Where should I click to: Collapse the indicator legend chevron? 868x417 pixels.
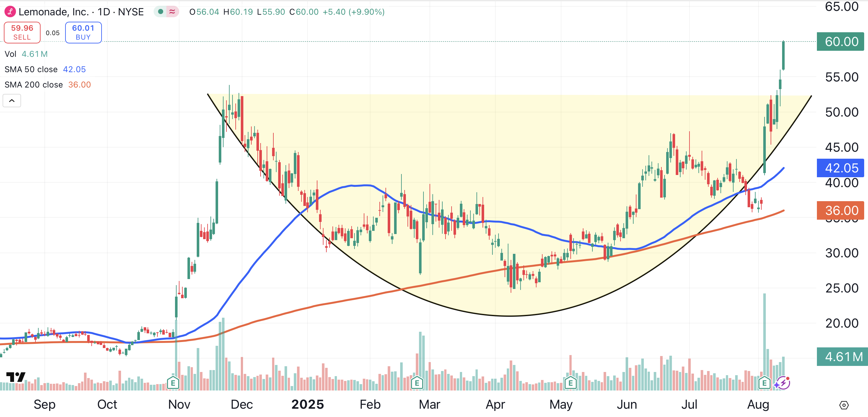point(12,101)
